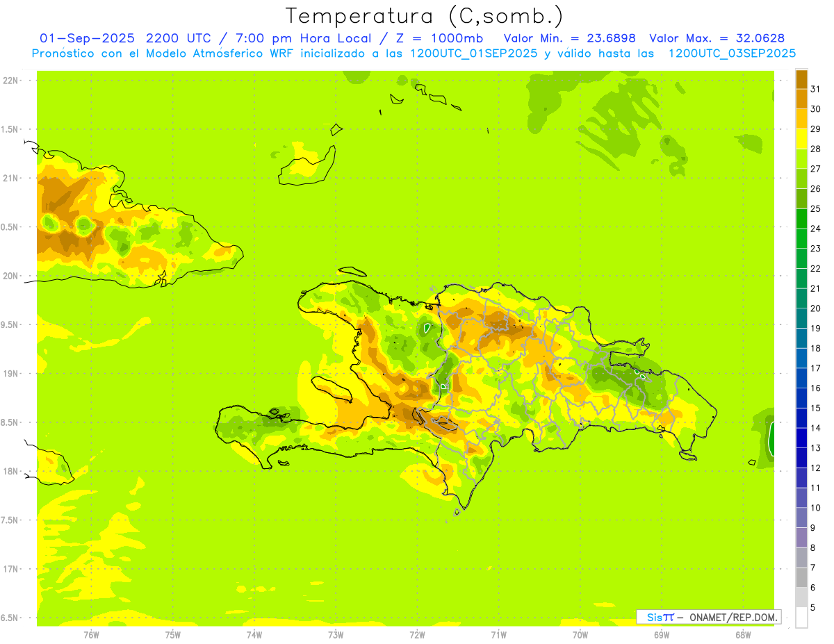This screenshot has width=834, height=644.
Task: Click the yellow swatch between 28 and 29
Action: (801, 139)
